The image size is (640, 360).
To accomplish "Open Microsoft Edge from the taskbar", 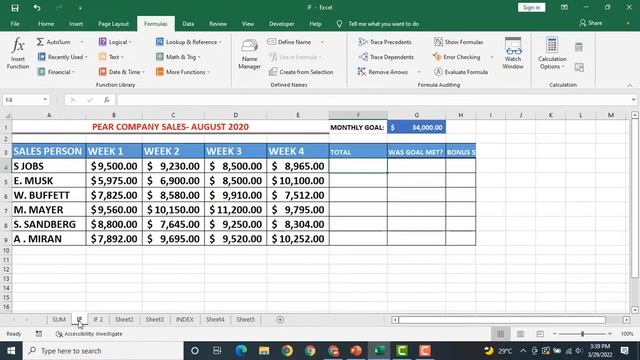I will 241,351.
